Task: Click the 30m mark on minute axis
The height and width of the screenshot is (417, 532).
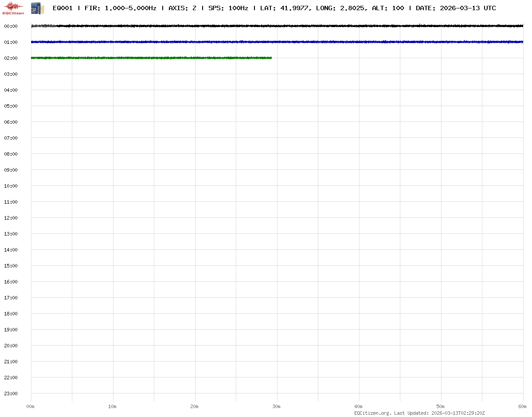Action: pos(277,406)
